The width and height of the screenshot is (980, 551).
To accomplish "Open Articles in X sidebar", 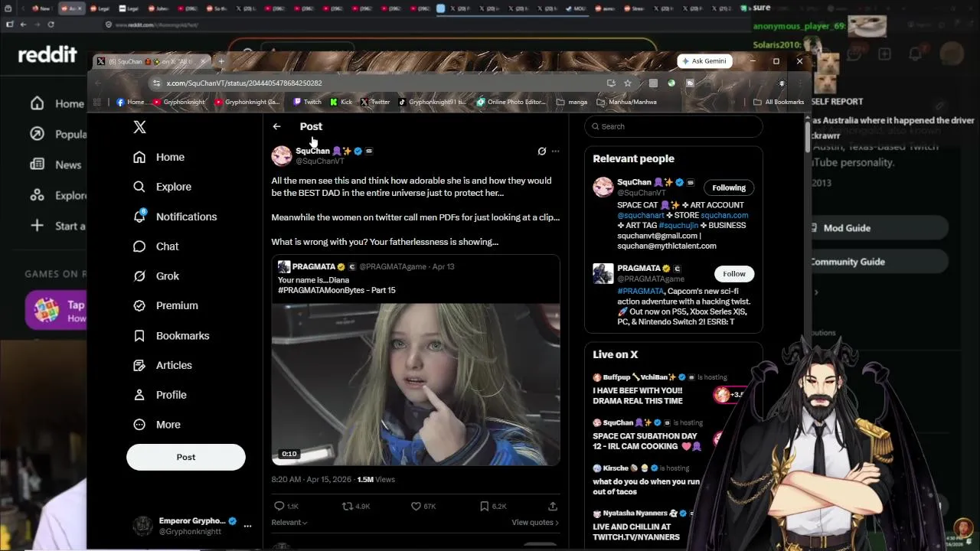I will point(162,365).
